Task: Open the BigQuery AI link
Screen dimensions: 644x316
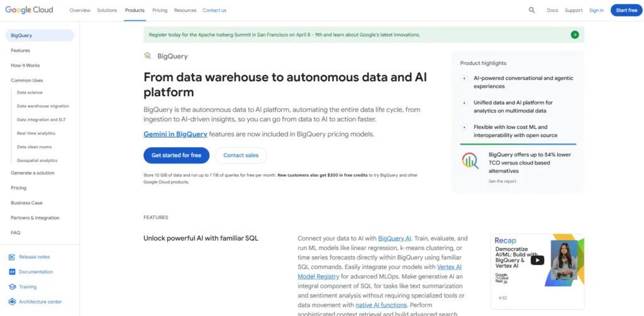Action: pyautogui.click(x=395, y=238)
